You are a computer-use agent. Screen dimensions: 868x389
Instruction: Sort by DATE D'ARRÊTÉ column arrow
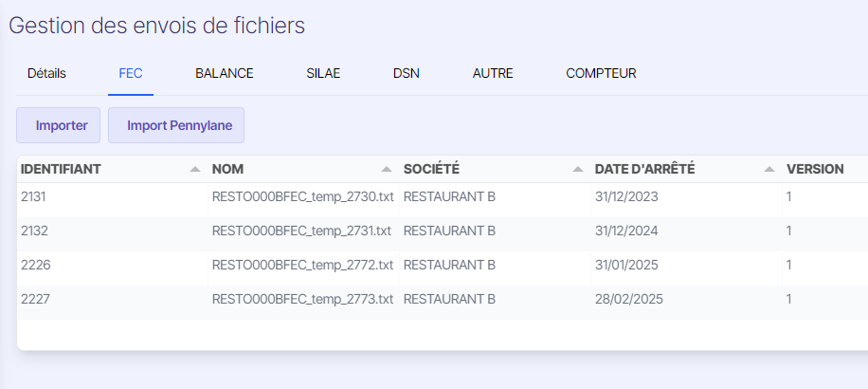coord(769,170)
